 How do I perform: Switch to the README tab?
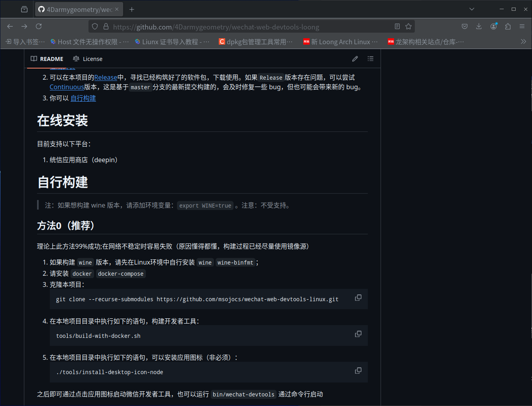coord(47,59)
